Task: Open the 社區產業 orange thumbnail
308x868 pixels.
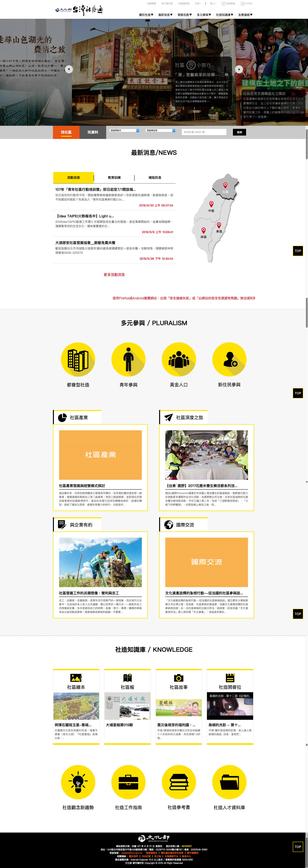Action: tap(100, 455)
